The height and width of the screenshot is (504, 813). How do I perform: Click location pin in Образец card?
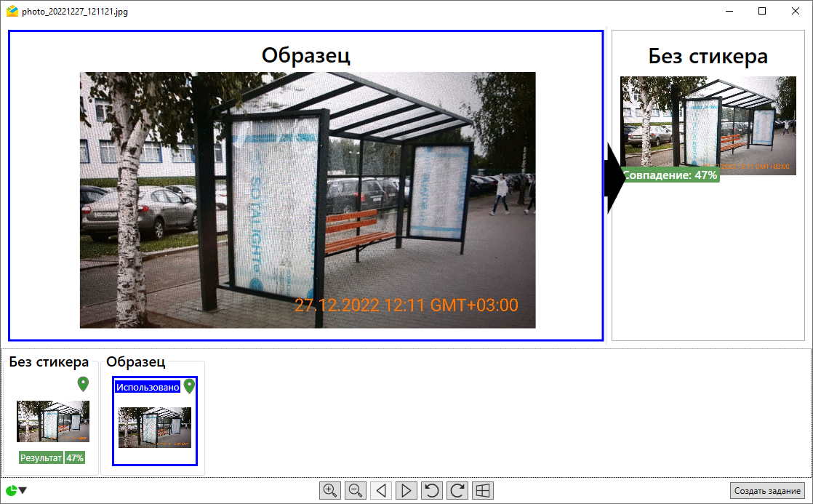pos(190,386)
